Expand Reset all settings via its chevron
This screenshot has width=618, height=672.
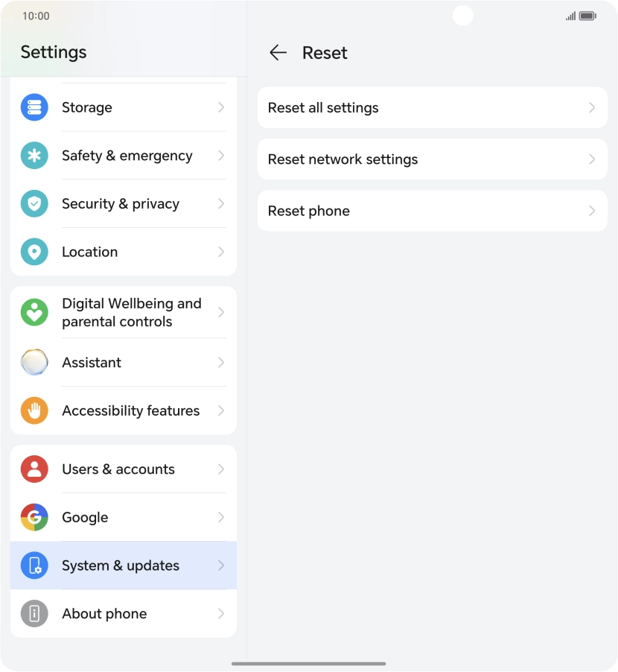coord(592,107)
